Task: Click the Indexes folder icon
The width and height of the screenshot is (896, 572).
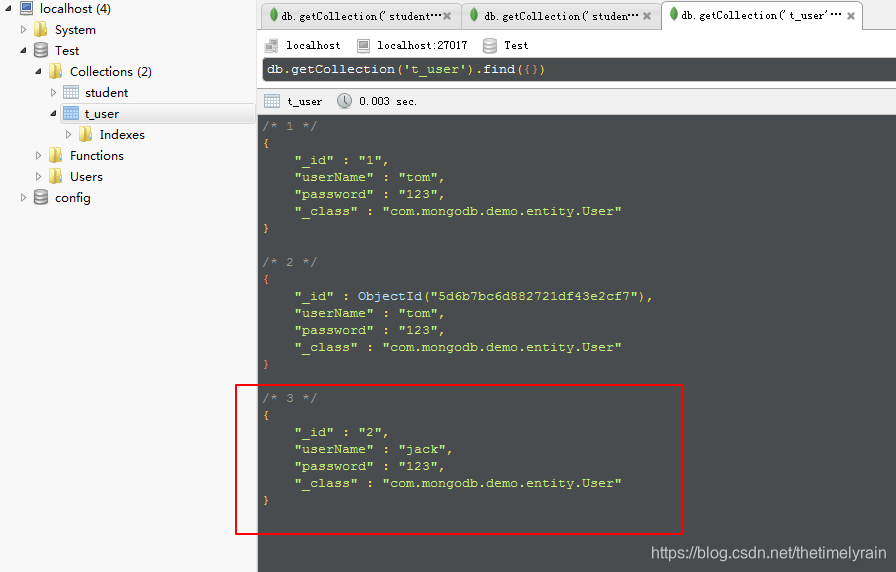Action: 86,134
